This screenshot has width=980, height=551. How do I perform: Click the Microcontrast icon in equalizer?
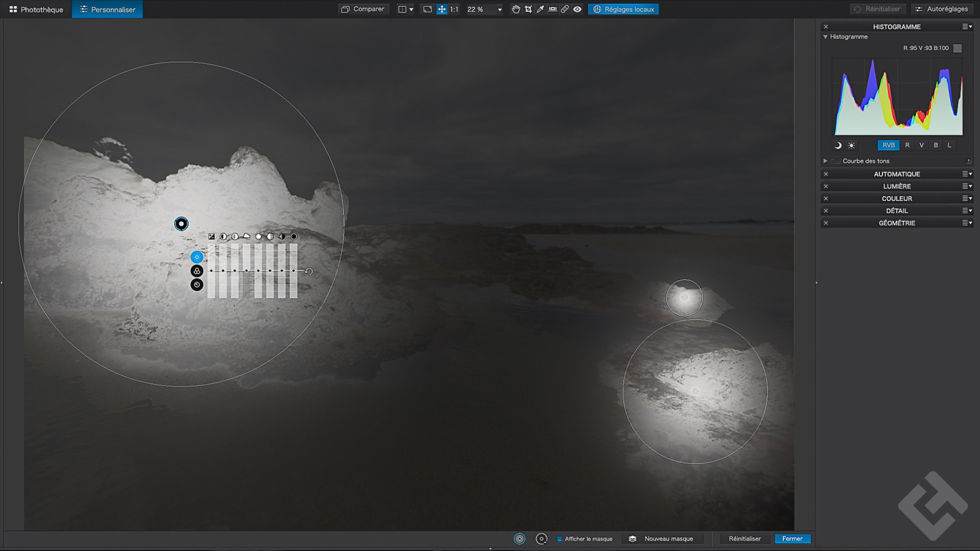click(x=235, y=236)
